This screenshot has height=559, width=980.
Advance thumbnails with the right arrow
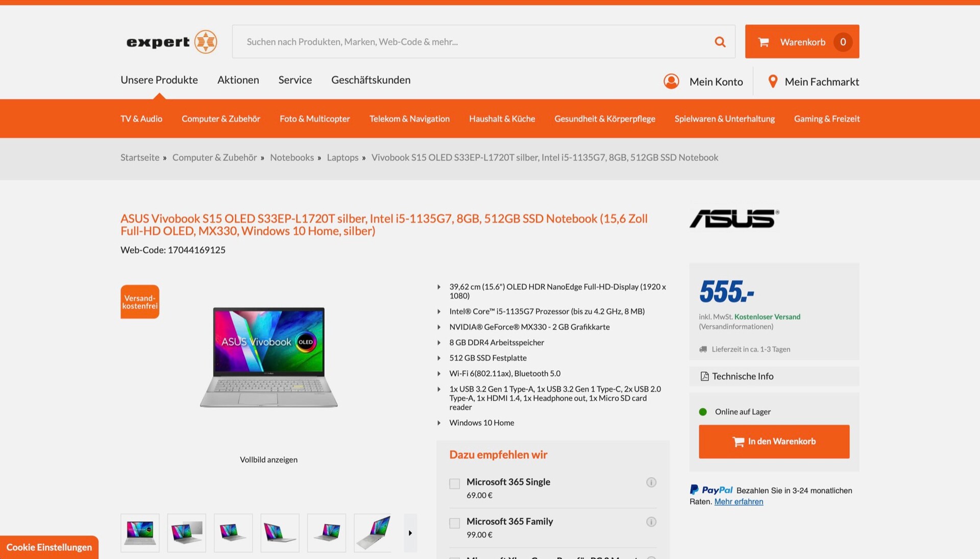tap(410, 533)
